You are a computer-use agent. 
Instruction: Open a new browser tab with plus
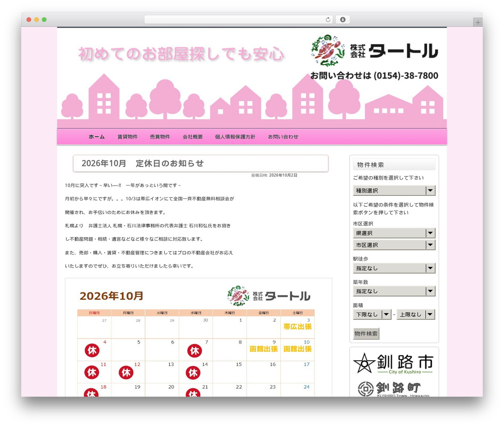tap(478, 22)
